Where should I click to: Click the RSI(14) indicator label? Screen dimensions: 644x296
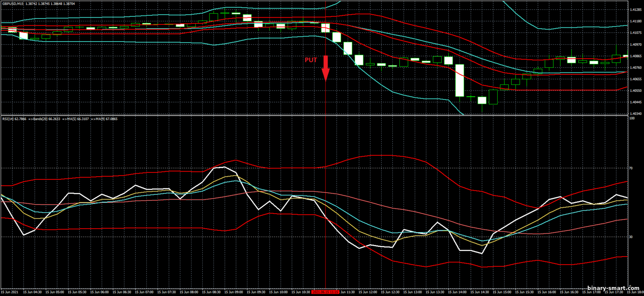[x=14, y=118]
